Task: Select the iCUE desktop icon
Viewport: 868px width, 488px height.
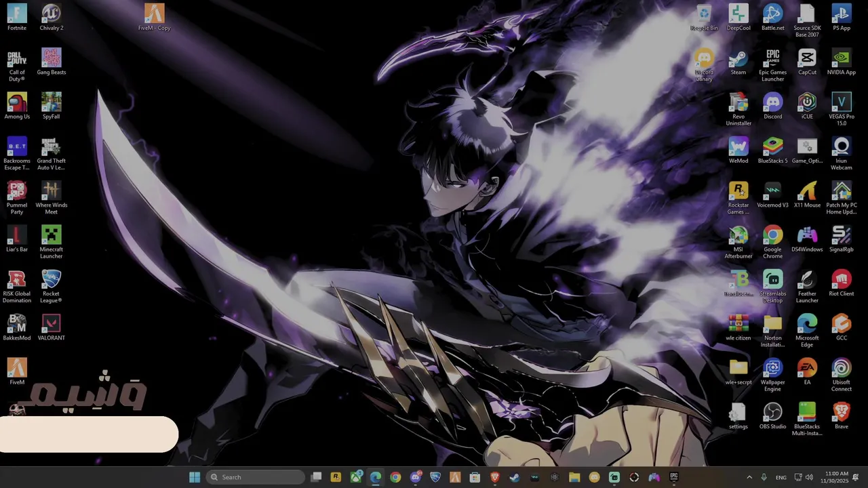Action: pyautogui.click(x=807, y=106)
